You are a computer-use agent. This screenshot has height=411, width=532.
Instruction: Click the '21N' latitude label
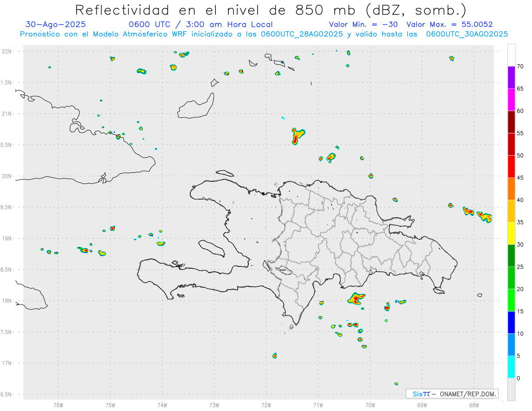coord(8,114)
